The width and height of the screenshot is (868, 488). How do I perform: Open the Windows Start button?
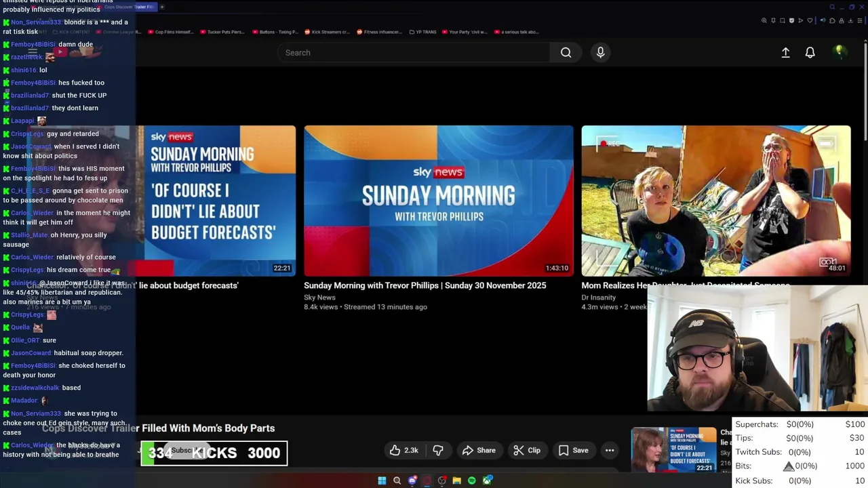point(382,481)
